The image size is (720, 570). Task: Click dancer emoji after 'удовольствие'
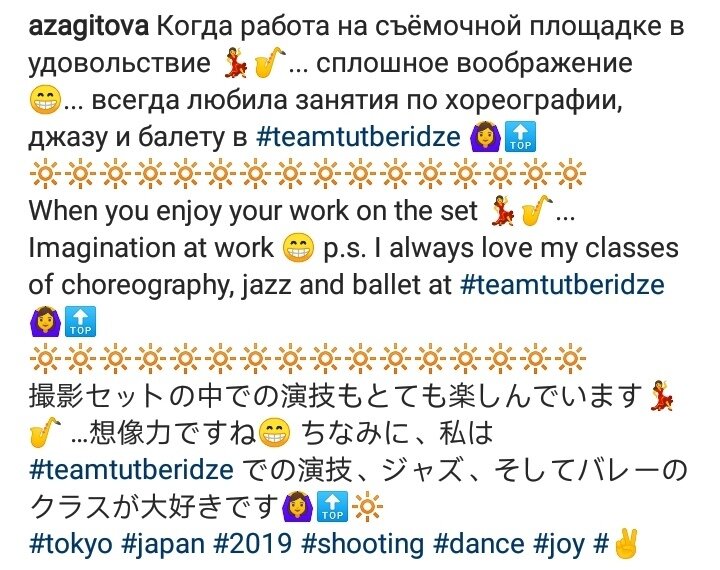pos(236,63)
